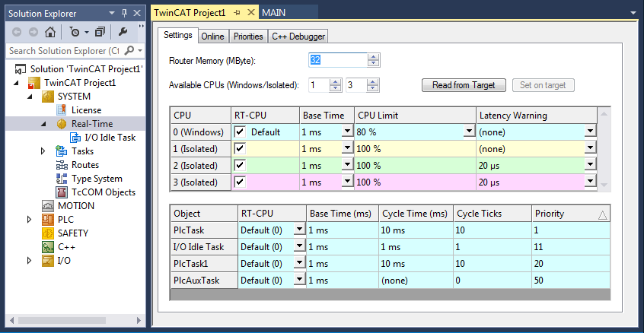This screenshot has width=644, height=333.
Task: Select the Routes node icon
Action: [62, 165]
